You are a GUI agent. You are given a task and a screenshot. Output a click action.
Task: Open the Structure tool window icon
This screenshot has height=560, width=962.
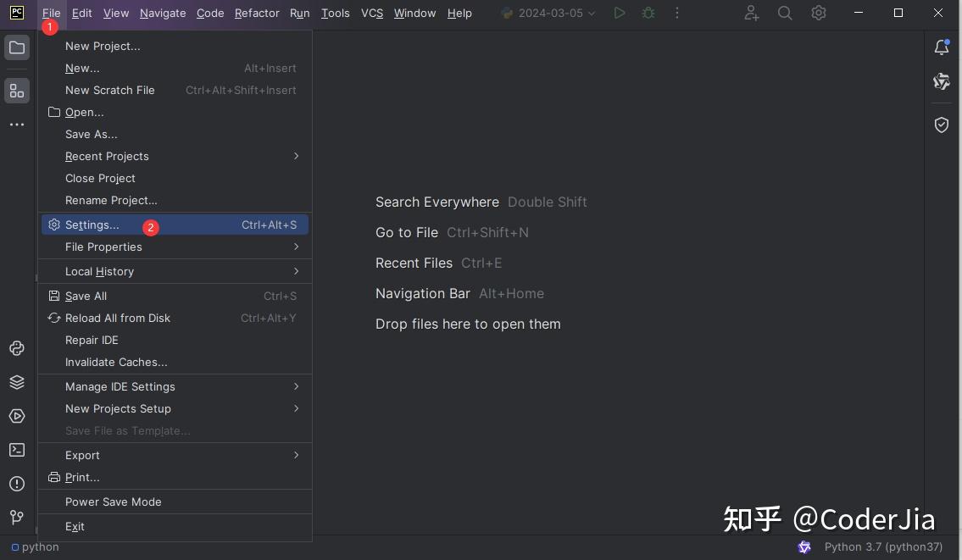(17, 91)
